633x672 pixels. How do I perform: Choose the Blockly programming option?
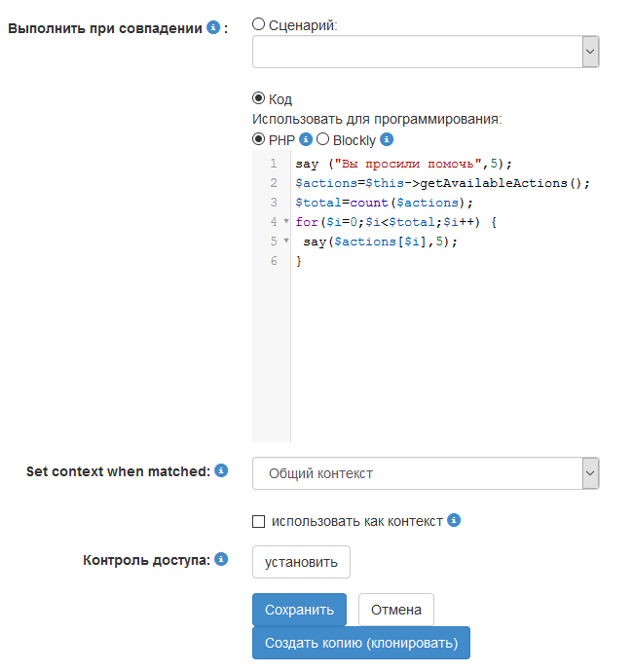(x=323, y=139)
